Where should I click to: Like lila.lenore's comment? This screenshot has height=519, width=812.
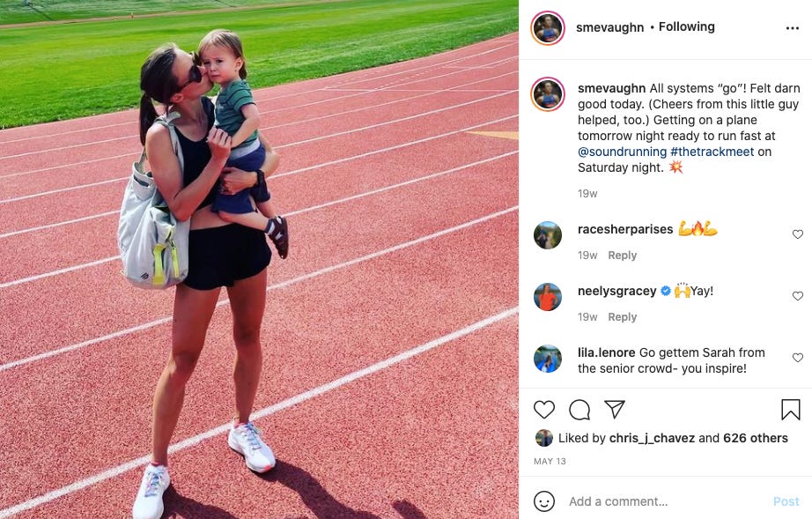click(x=798, y=358)
